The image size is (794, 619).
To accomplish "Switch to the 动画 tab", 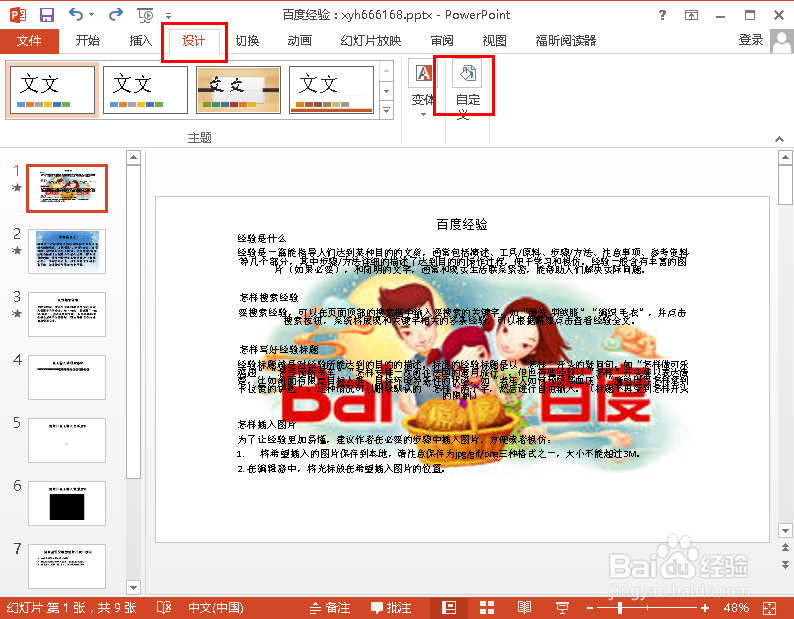I will 300,41.
